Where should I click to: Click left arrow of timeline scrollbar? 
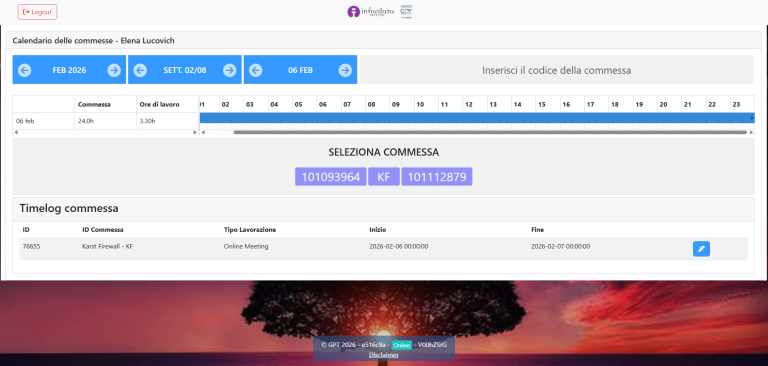[203, 132]
